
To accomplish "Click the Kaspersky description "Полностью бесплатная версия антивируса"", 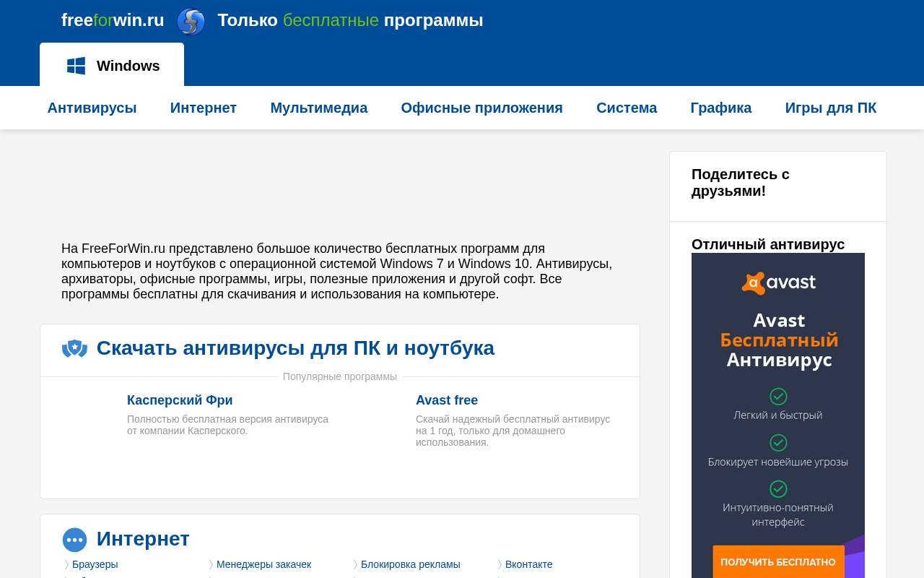I will pos(227,425).
